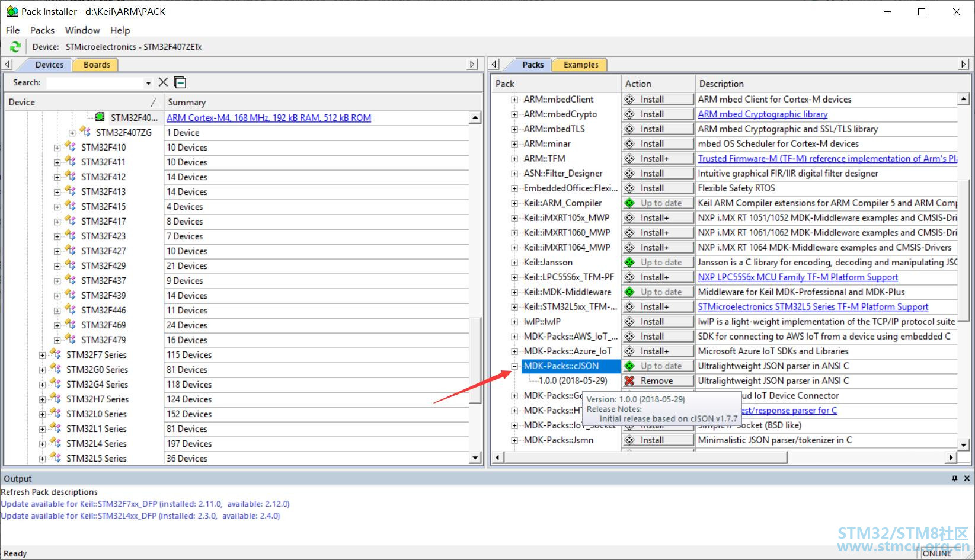
Task: Switch to the Boards tab
Action: point(96,65)
